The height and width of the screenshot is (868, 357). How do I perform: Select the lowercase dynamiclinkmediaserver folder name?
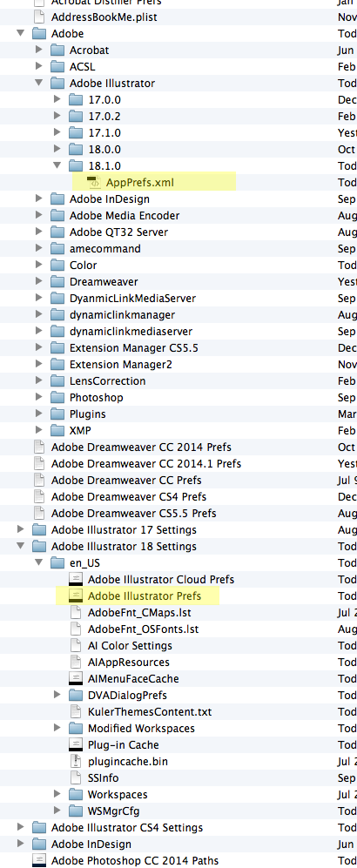click(131, 331)
